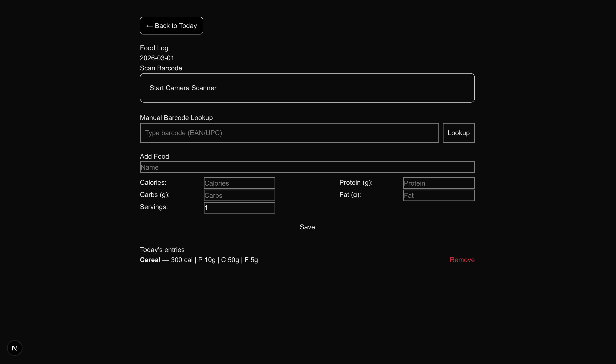The height and width of the screenshot is (364, 616).
Task: Click the 2026-03-01 date text
Action: tap(157, 58)
